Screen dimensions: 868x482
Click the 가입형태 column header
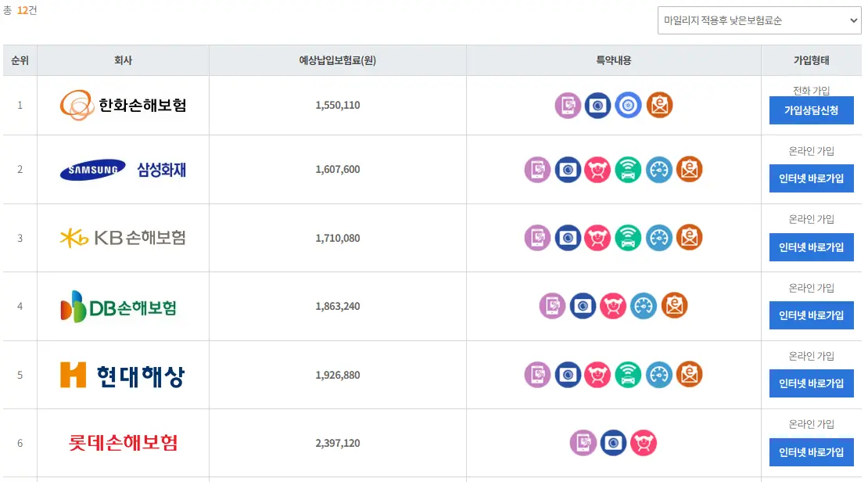pyautogui.click(x=812, y=60)
